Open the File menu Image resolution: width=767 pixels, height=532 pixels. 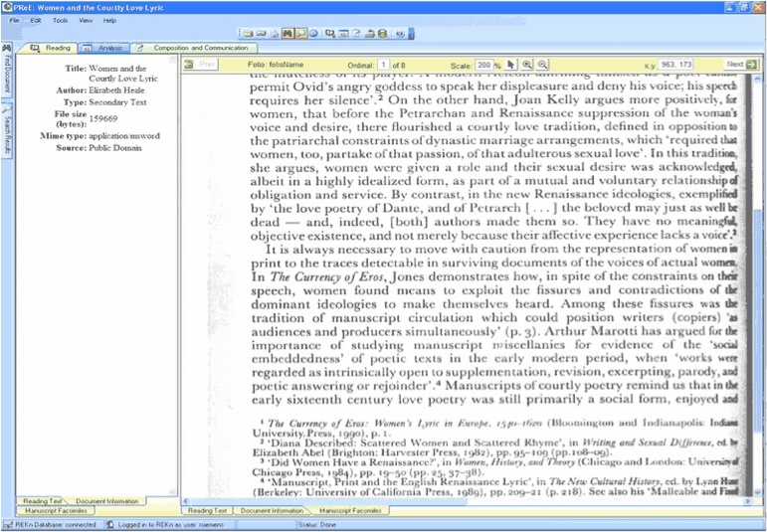click(14, 21)
